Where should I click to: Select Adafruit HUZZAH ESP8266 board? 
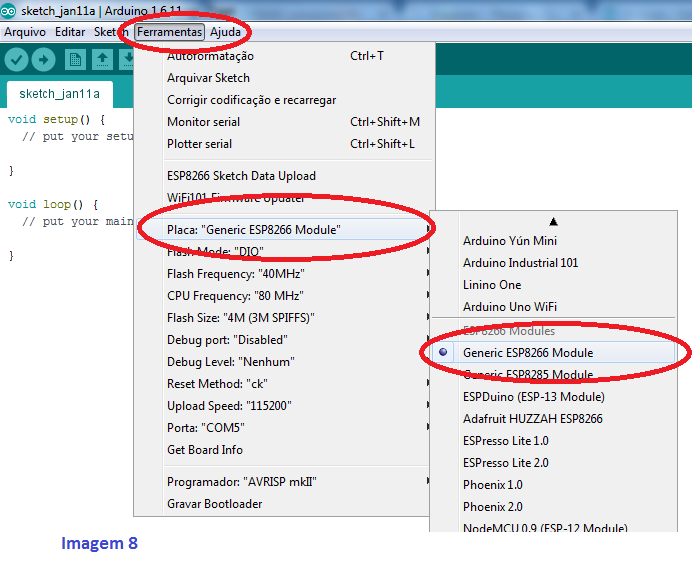tap(553, 419)
